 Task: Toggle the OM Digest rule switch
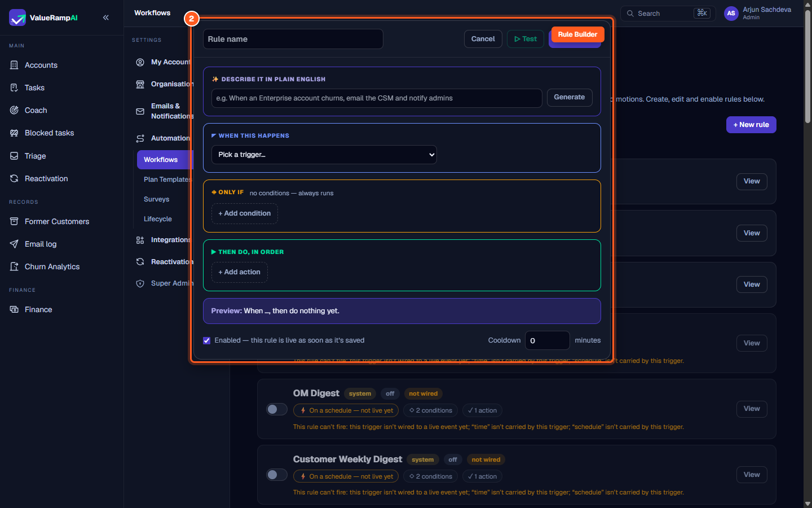coord(277,409)
